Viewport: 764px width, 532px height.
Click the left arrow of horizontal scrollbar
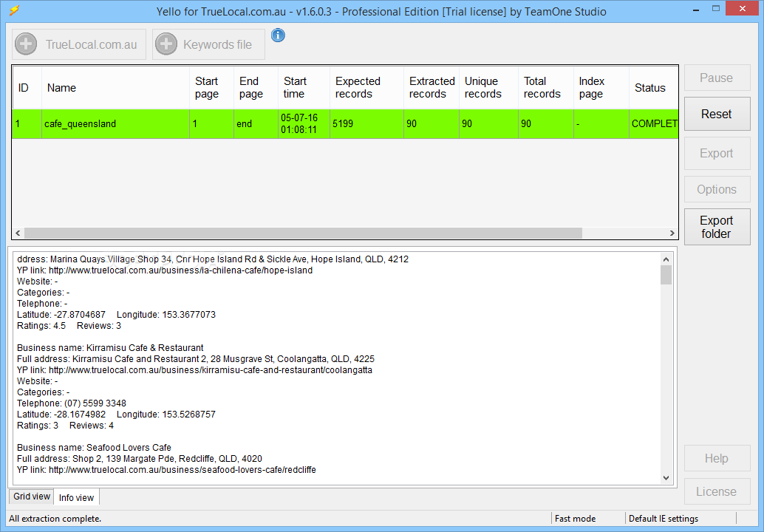(x=18, y=233)
